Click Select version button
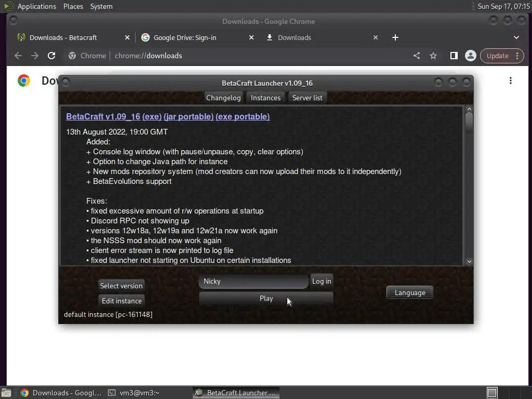Image resolution: width=532 pixels, height=399 pixels. 122,286
